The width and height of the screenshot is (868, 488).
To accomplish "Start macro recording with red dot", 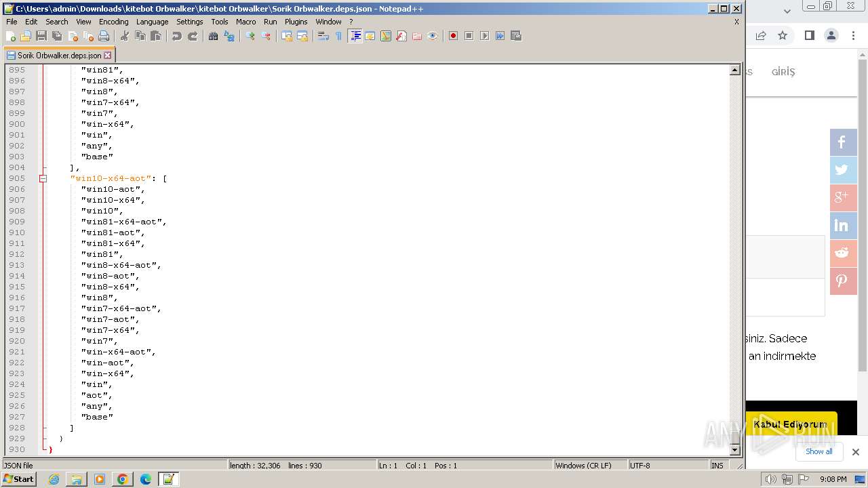I will point(453,36).
